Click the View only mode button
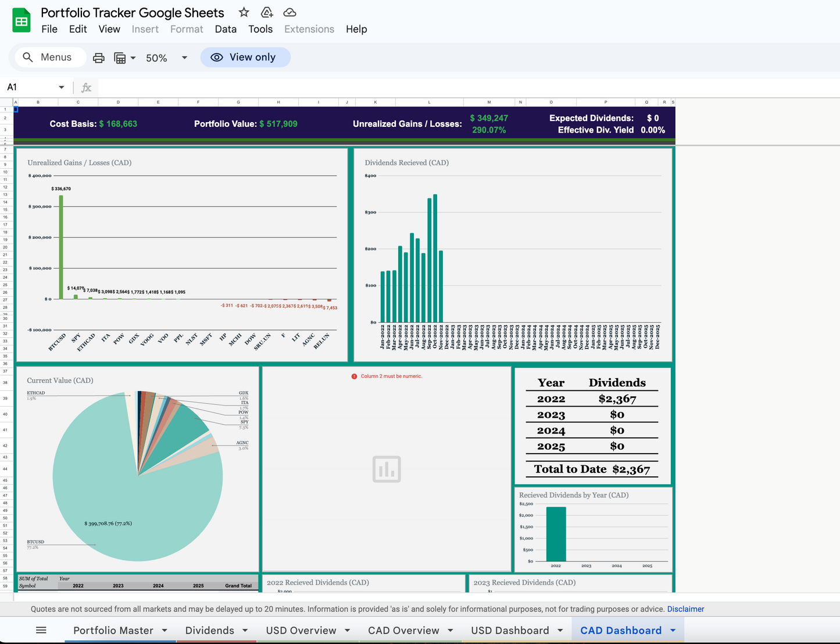Viewport: 840px width, 644px height. pyautogui.click(x=245, y=57)
